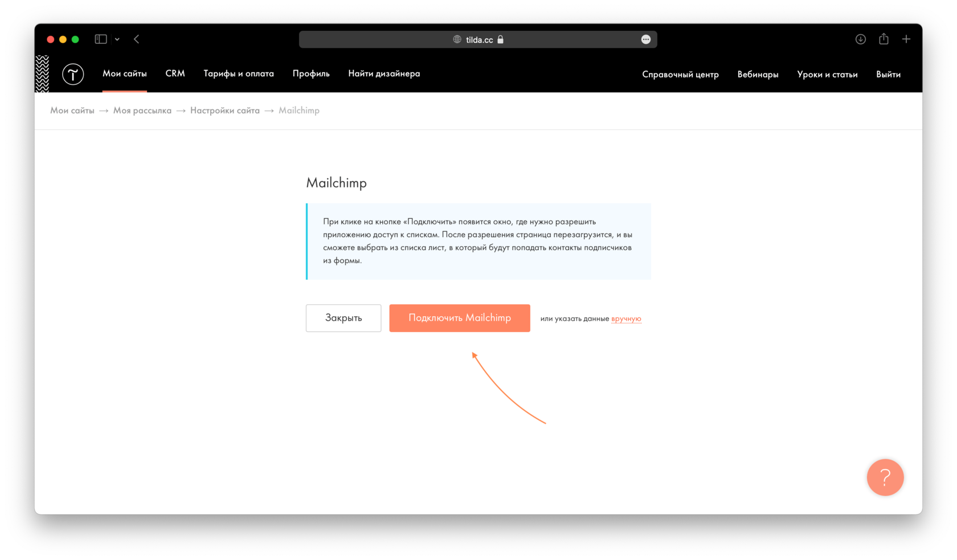Screen dimensions: 957x560
Task: Click the 'или указать данные' text
Action: pyautogui.click(x=575, y=318)
